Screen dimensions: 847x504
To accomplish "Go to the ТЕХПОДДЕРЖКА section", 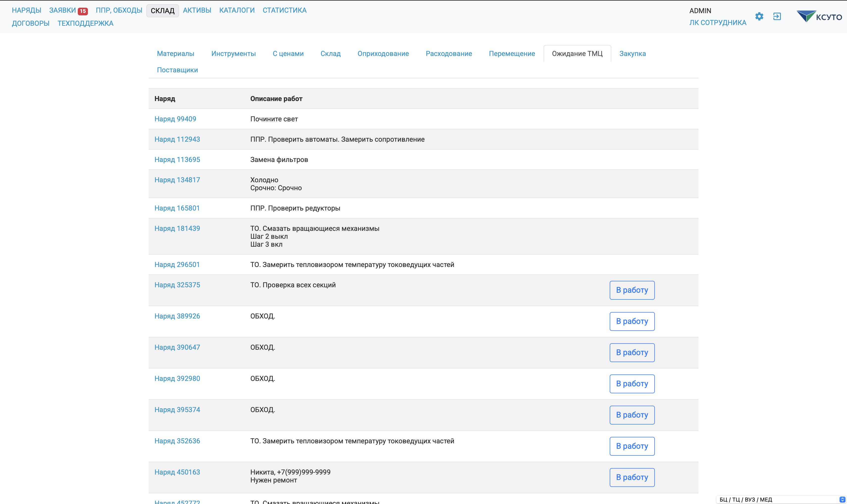I will click(x=85, y=23).
